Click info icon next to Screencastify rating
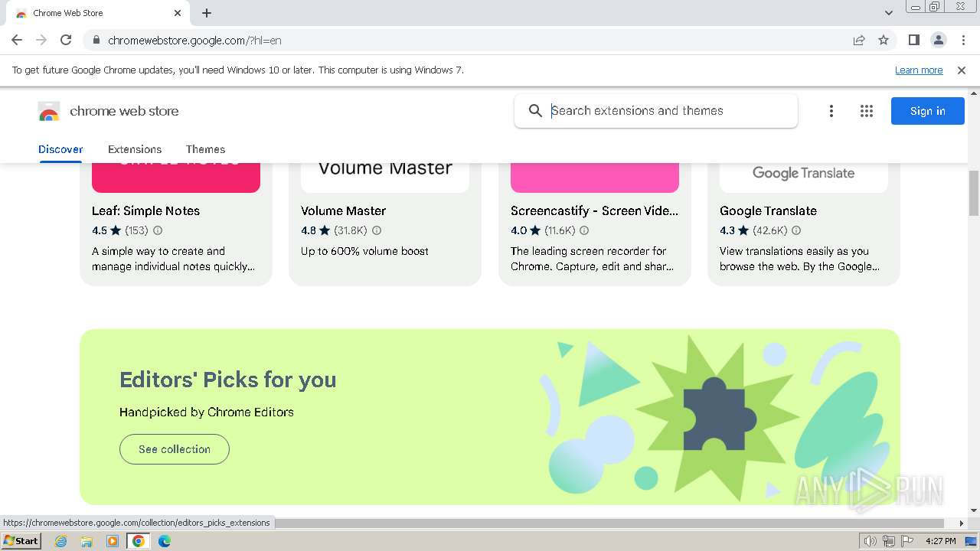 (x=584, y=230)
